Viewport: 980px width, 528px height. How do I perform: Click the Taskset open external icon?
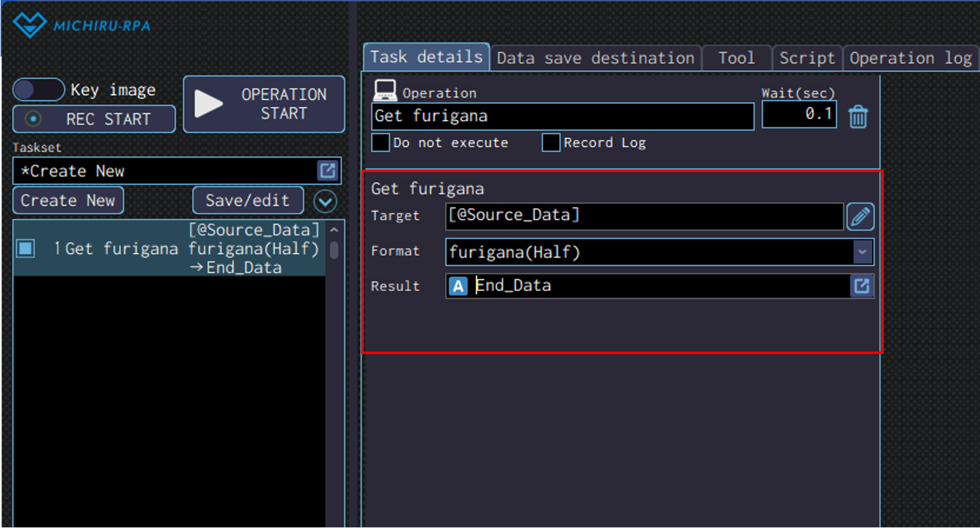328,171
